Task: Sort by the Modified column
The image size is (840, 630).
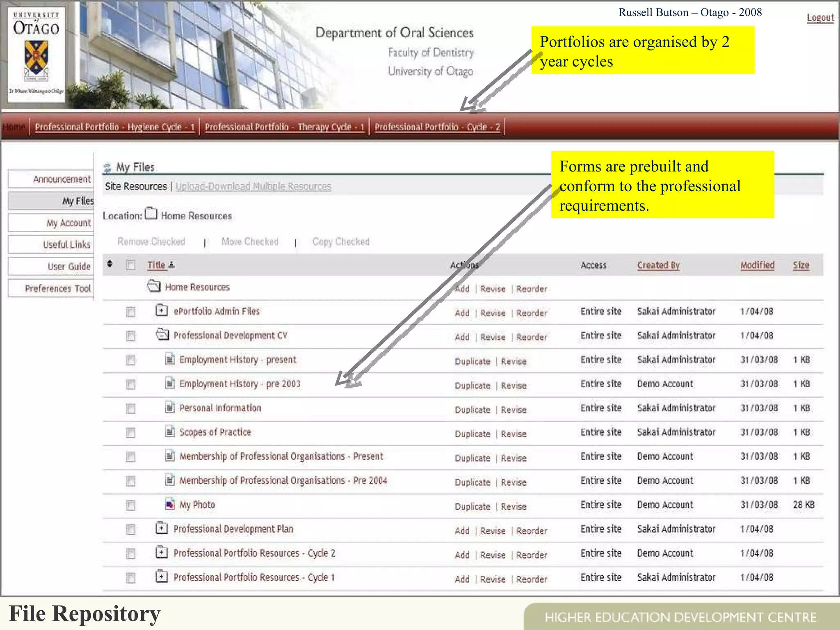Action: (x=757, y=265)
